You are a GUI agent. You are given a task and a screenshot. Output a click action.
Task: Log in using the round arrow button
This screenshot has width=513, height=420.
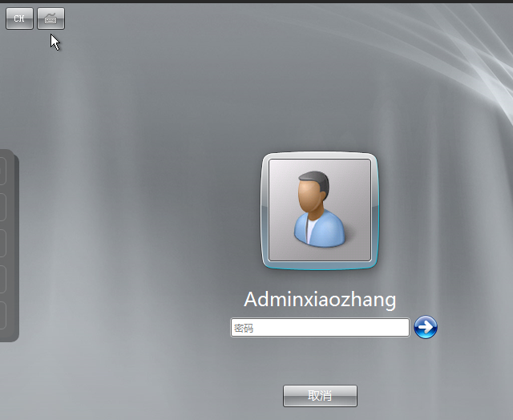click(426, 327)
